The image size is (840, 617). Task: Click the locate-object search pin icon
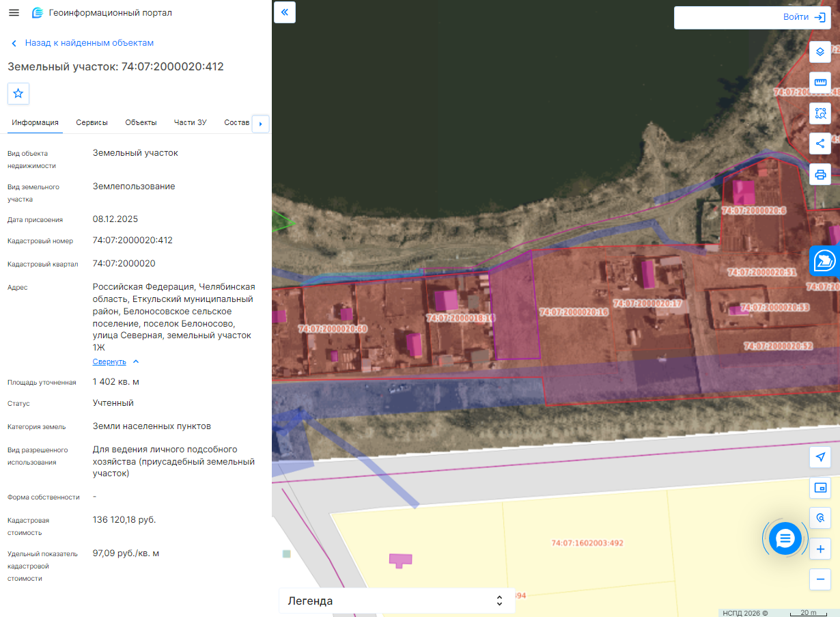[820, 517]
